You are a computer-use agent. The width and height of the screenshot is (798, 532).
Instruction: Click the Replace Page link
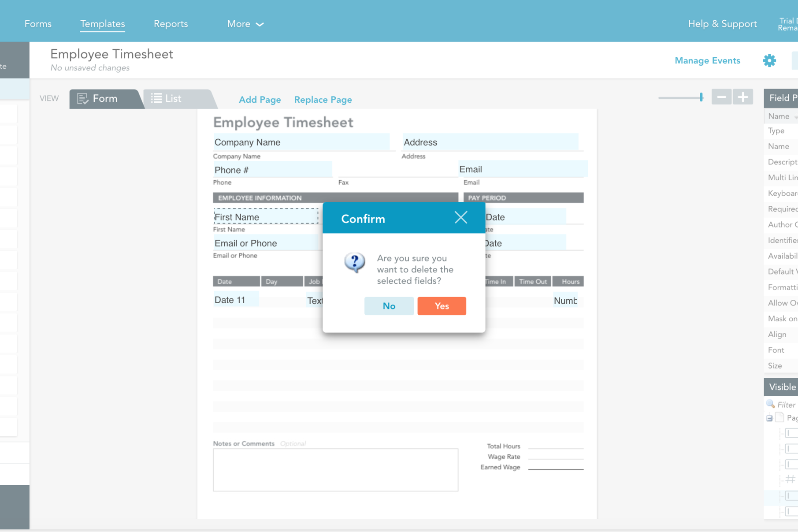pyautogui.click(x=323, y=100)
